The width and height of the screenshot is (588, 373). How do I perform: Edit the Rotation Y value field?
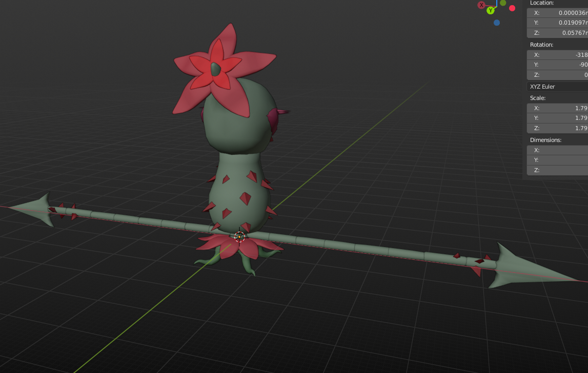click(557, 65)
